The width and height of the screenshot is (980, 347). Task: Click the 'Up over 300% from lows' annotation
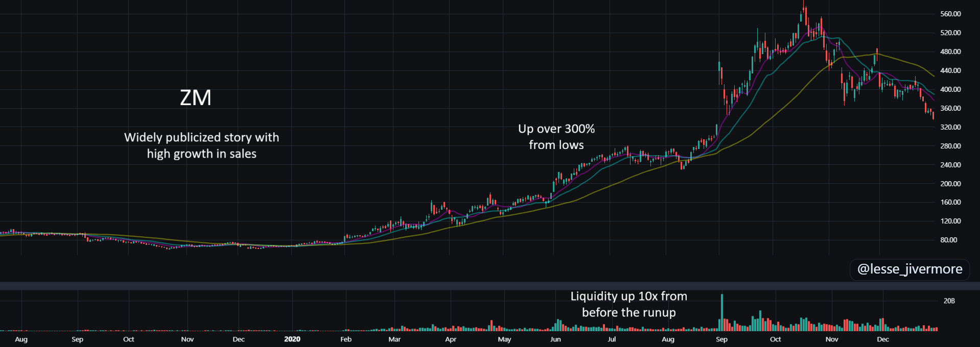[556, 137]
